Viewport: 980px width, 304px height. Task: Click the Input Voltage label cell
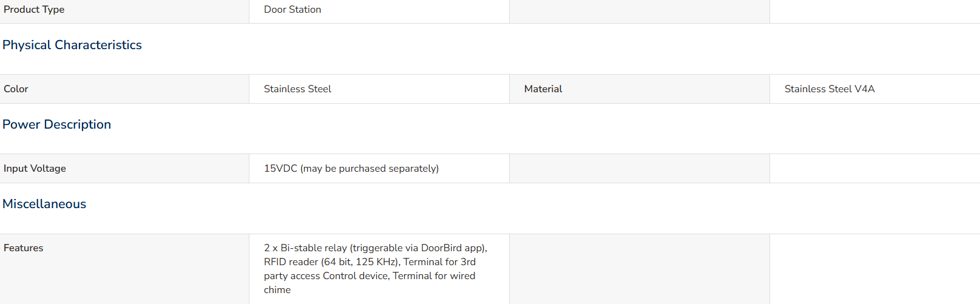[124, 169]
